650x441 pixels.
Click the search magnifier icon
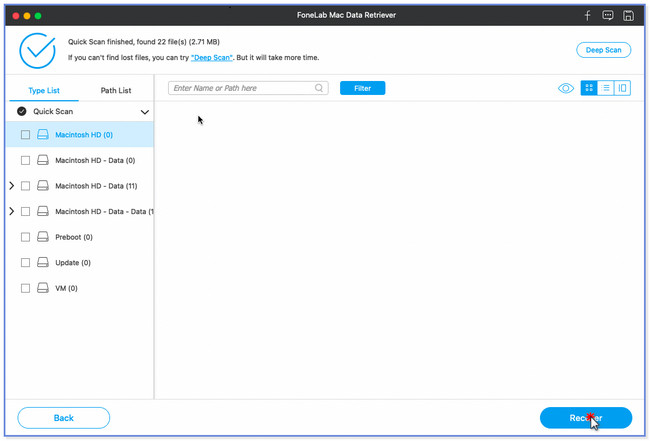click(x=319, y=88)
